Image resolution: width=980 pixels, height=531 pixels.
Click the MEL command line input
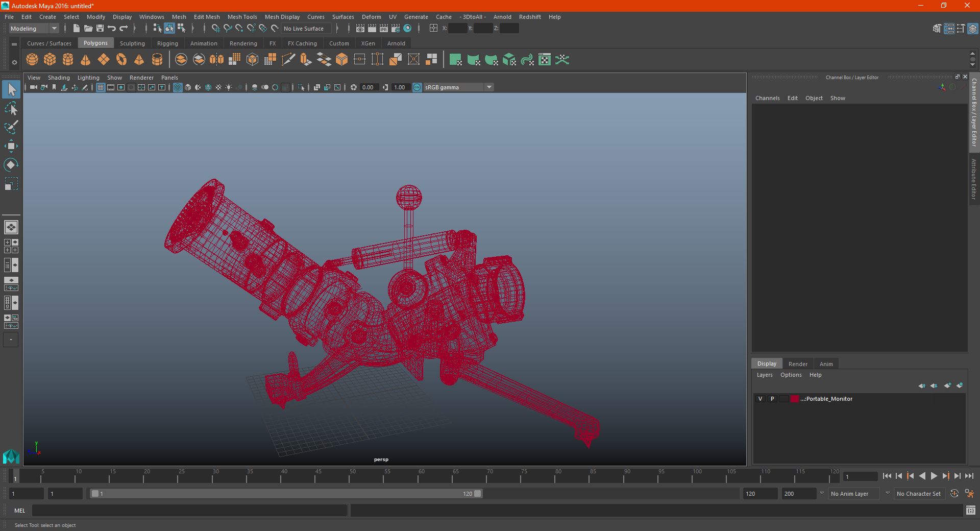click(189, 511)
